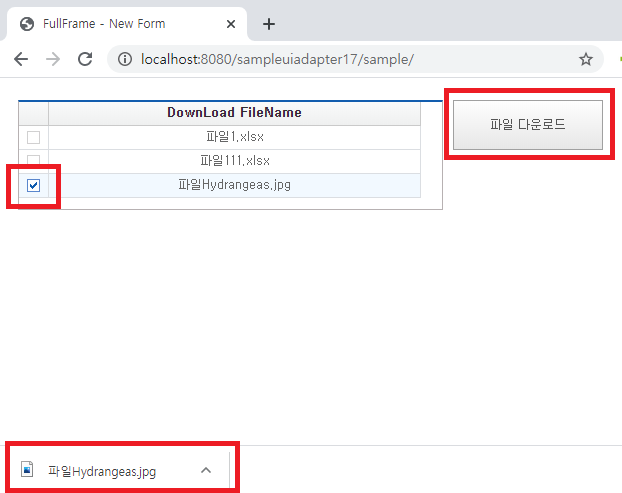Click the browser forward arrow
This screenshot has width=622, height=493.
[x=53, y=59]
